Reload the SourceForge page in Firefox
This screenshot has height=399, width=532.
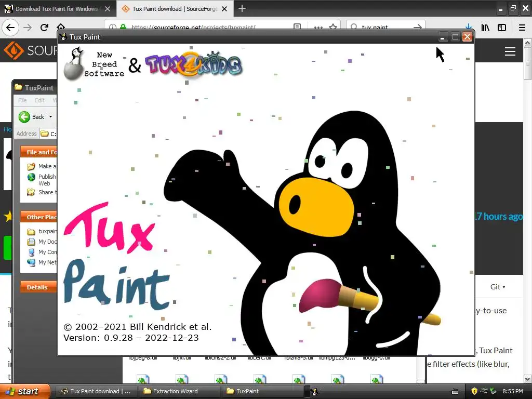coord(44,28)
